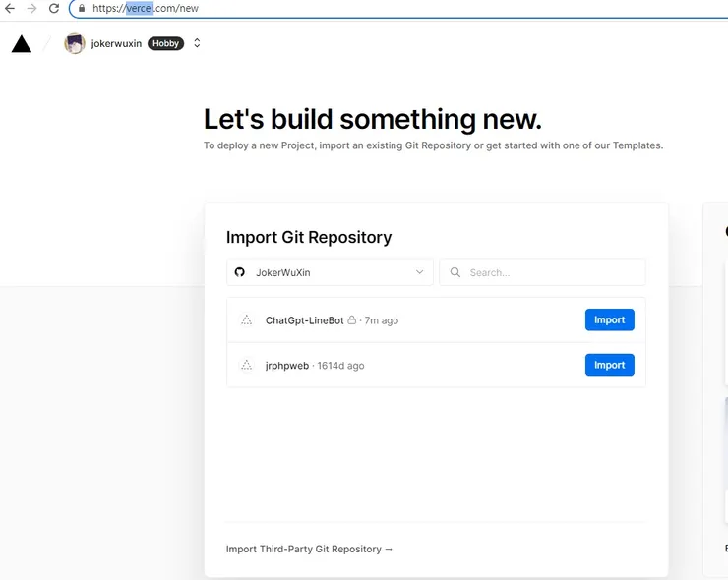Click the magnifier icon in the search box
The image size is (728, 580).
coord(455,272)
